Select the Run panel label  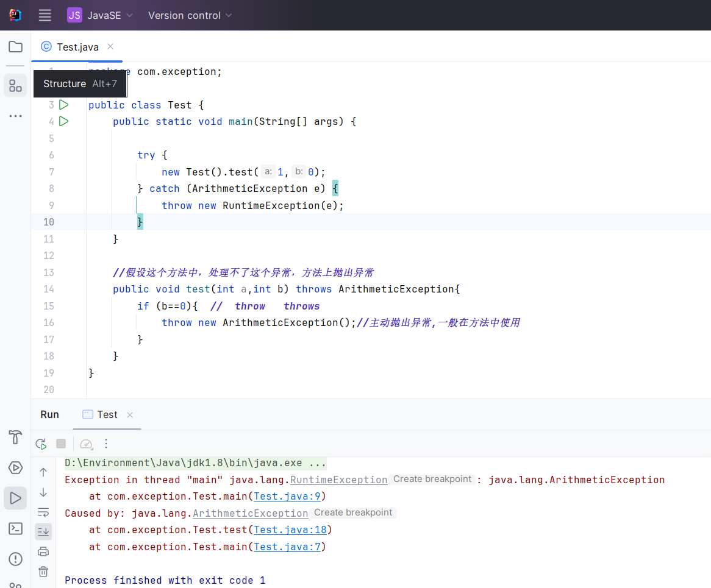tap(49, 414)
